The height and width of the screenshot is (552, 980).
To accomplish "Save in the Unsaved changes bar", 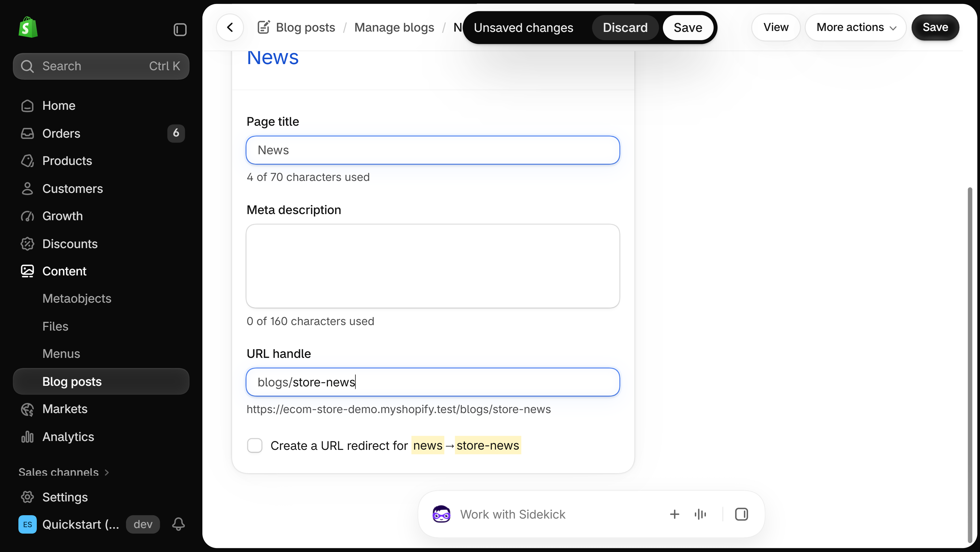I will (x=688, y=27).
